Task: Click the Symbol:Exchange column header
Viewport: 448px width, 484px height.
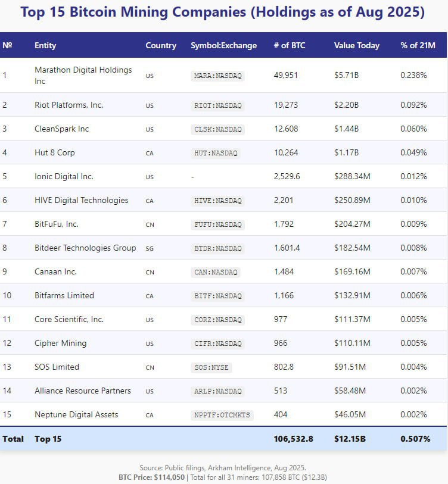Action: point(223,45)
